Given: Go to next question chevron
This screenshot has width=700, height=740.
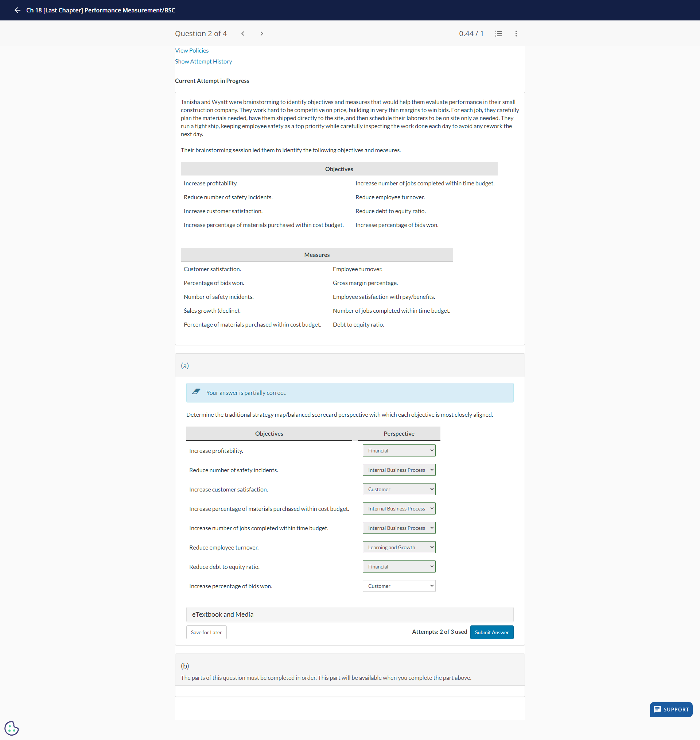Looking at the screenshot, I should click(261, 34).
